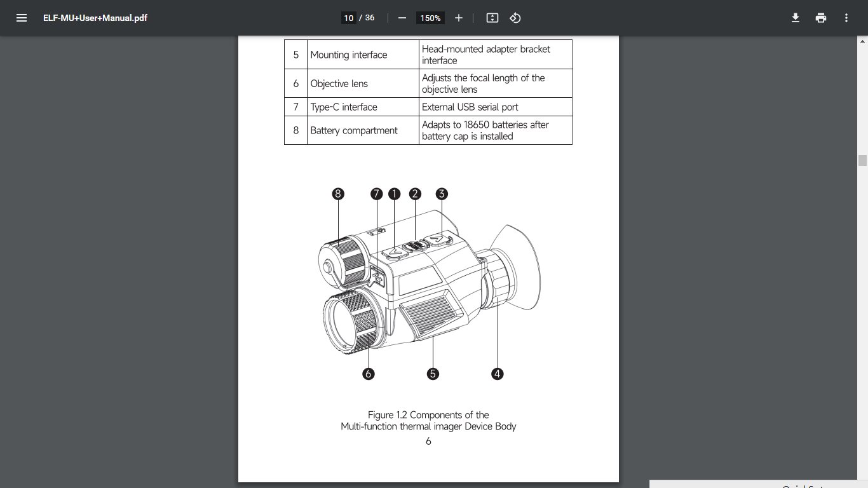Click the thermal imager diagram image
Screen dimensions: 868x488
[430, 283]
